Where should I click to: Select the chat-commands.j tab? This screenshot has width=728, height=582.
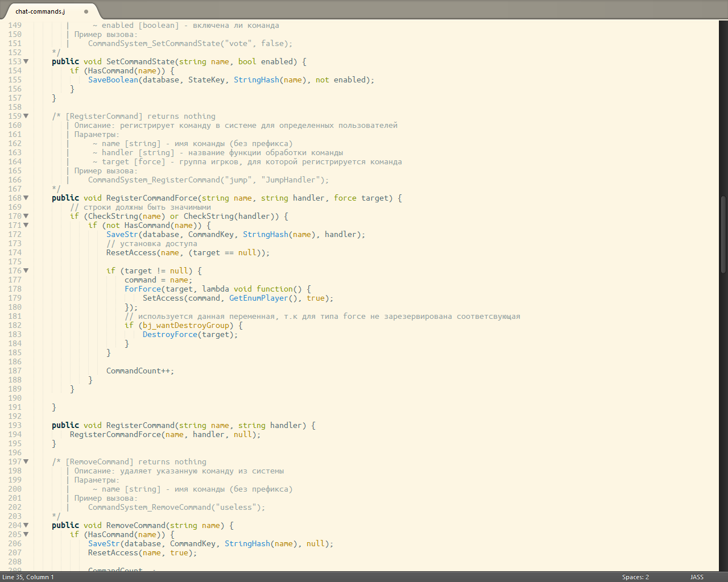40,11
